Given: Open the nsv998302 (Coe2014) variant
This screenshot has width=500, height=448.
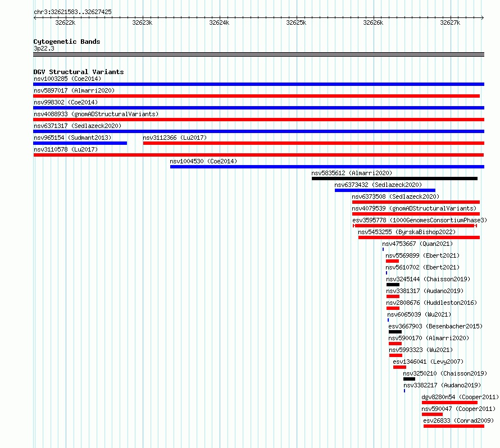Looking at the screenshot, I should click(66, 102).
